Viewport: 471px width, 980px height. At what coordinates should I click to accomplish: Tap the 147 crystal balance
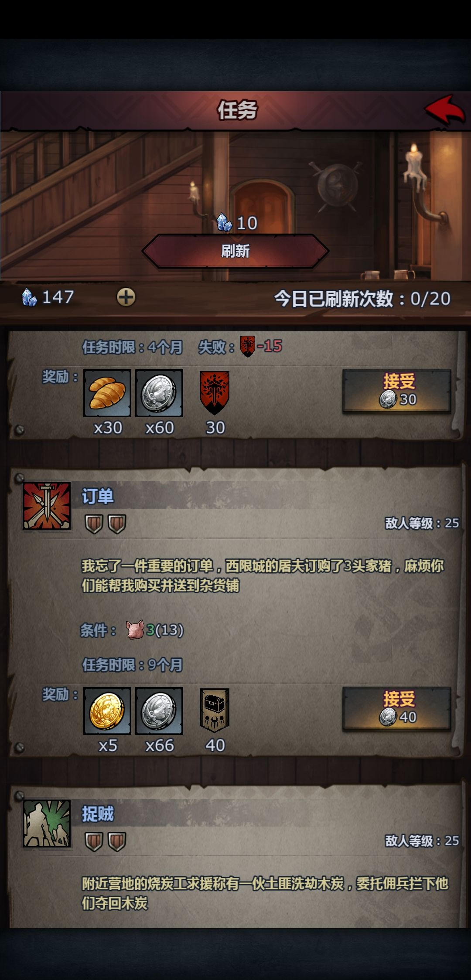click(x=48, y=297)
